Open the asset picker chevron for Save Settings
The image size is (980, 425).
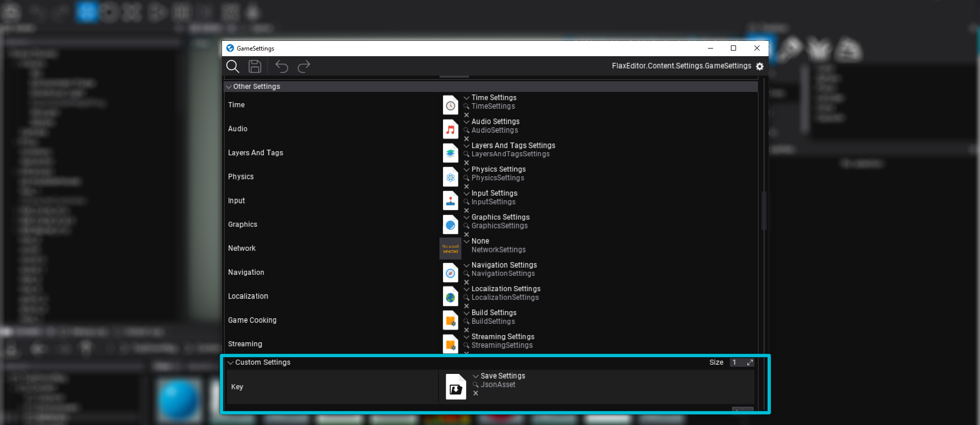coord(476,376)
